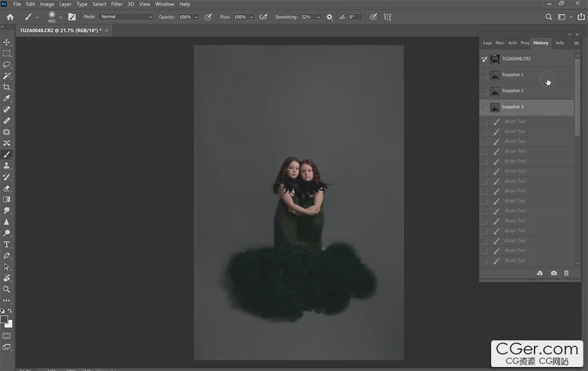Open the Flow slider dropdown arrow
The height and width of the screenshot is (371, 588).
[x=251, y=17]
